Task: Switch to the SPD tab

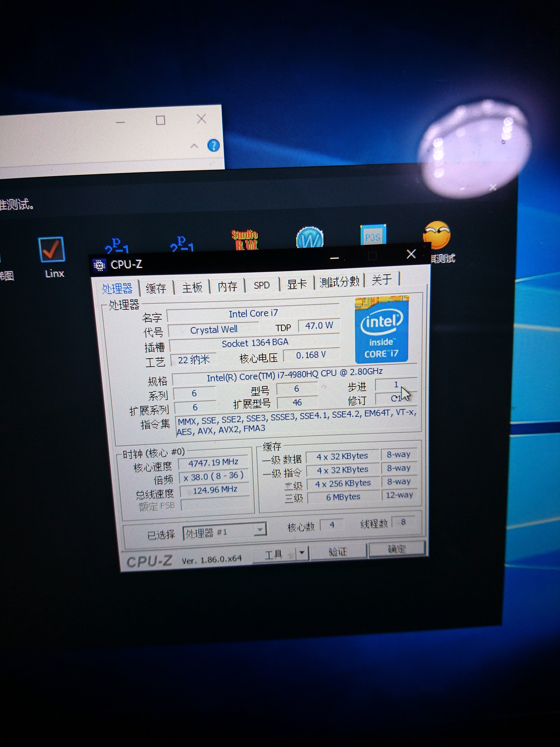Action: pyautogui.click(x=262, y=285)
